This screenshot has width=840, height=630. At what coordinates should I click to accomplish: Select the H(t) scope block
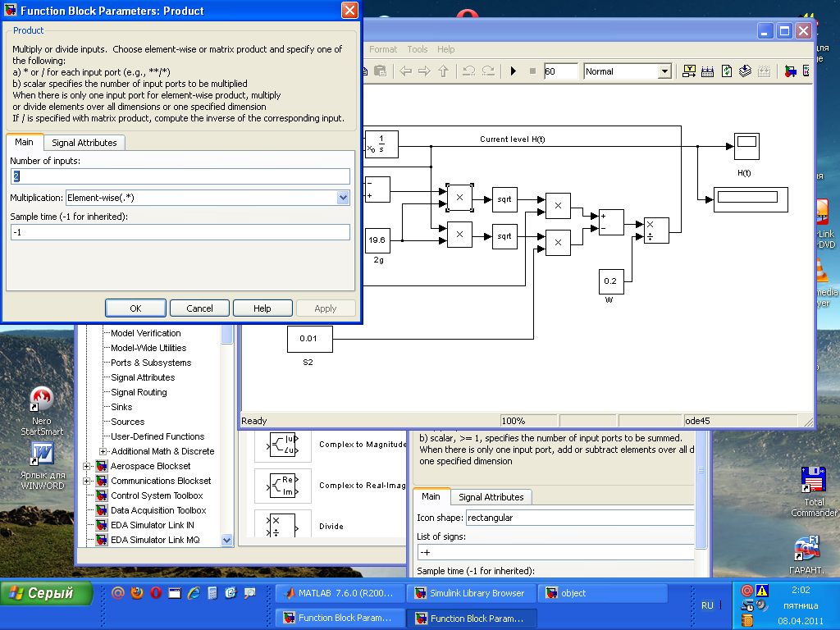coord(746,147)
